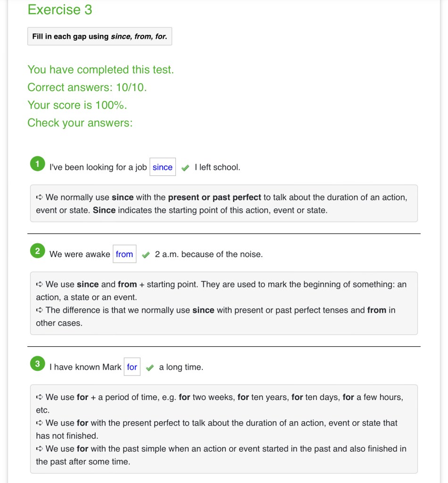Click the green number 3 badge

(x=37, y=364)
